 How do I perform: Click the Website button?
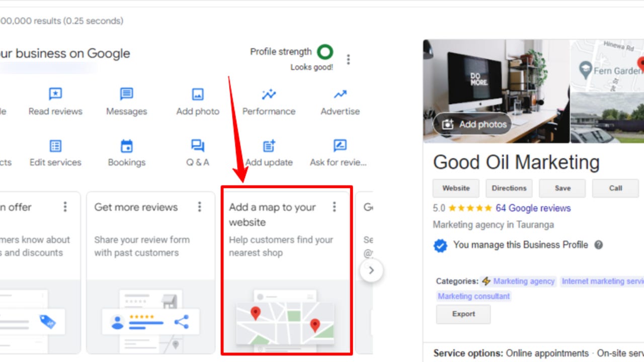tap(456, 188)
